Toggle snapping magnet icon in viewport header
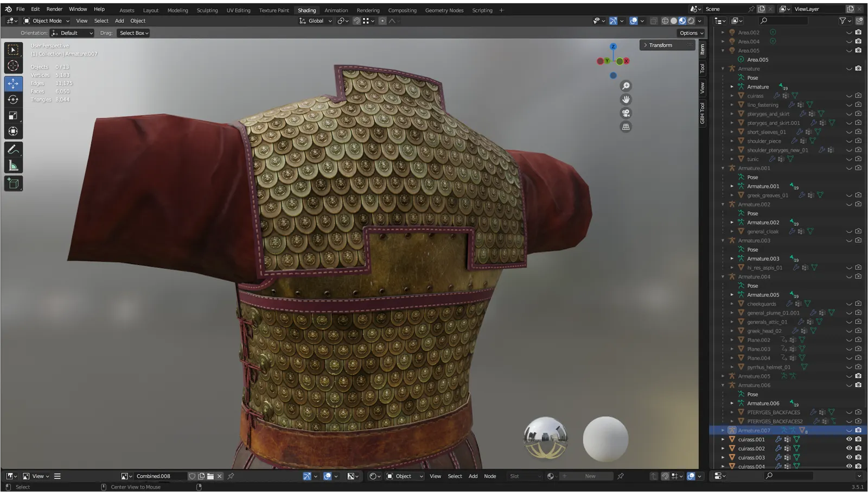 click(356, 21)
